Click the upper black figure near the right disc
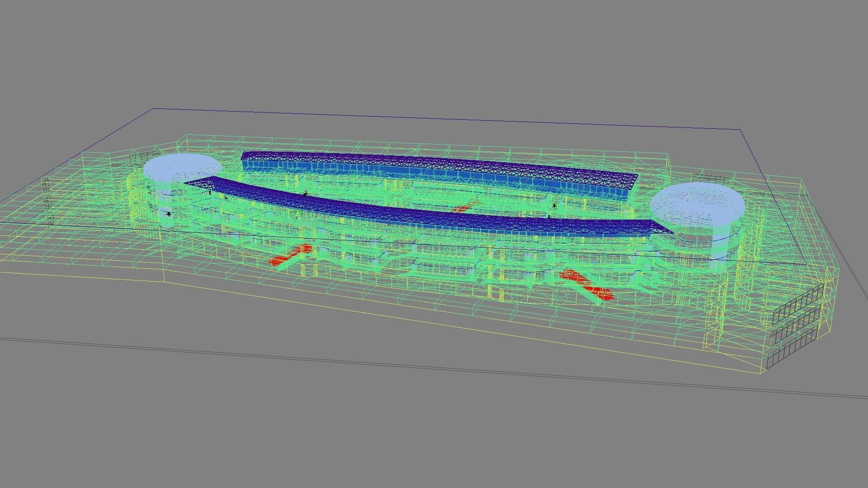The image size is (868, 488). (x=555, y=206)
